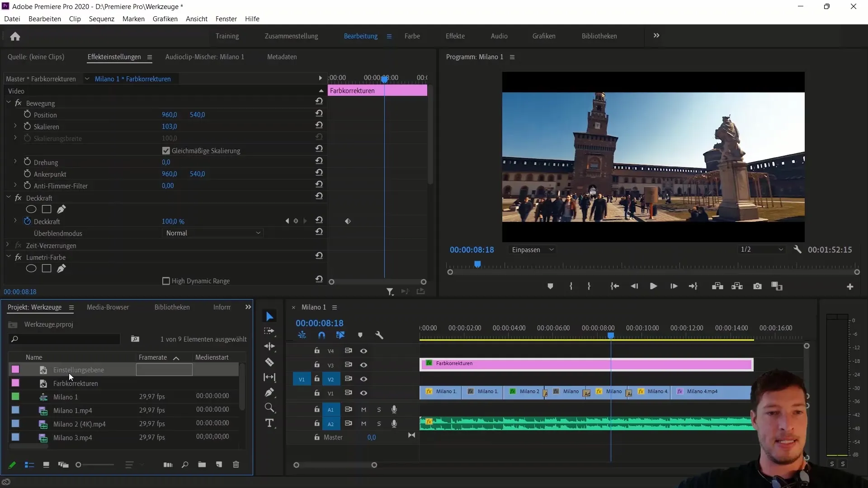The image size is (868, 488).
Task: Select the Type tool
Action: coord(269,423)
